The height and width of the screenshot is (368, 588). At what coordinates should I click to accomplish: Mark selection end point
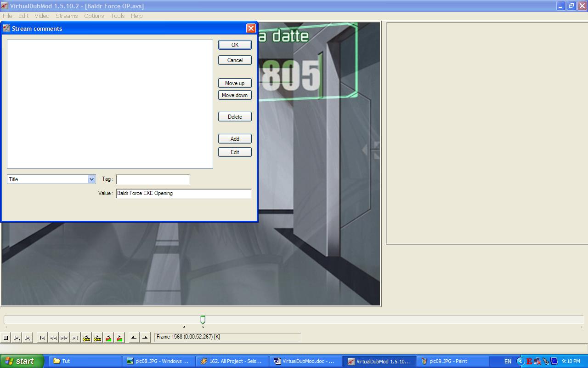(x=145, y=338)
